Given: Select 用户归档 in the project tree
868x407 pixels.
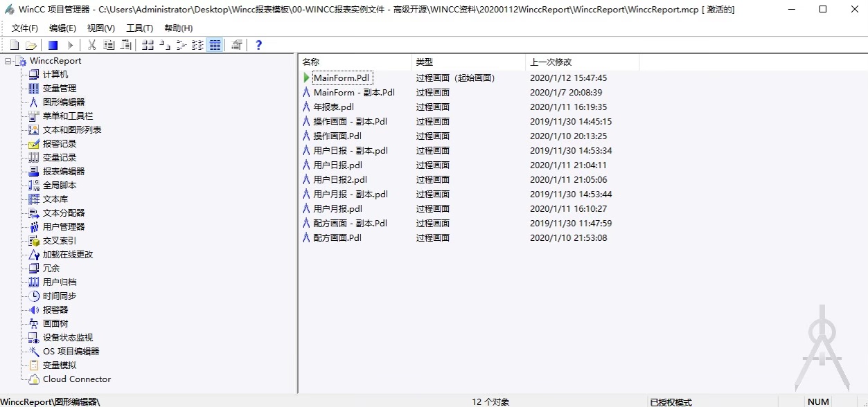Looking at the screenshot, I should [x=60, y=282].
